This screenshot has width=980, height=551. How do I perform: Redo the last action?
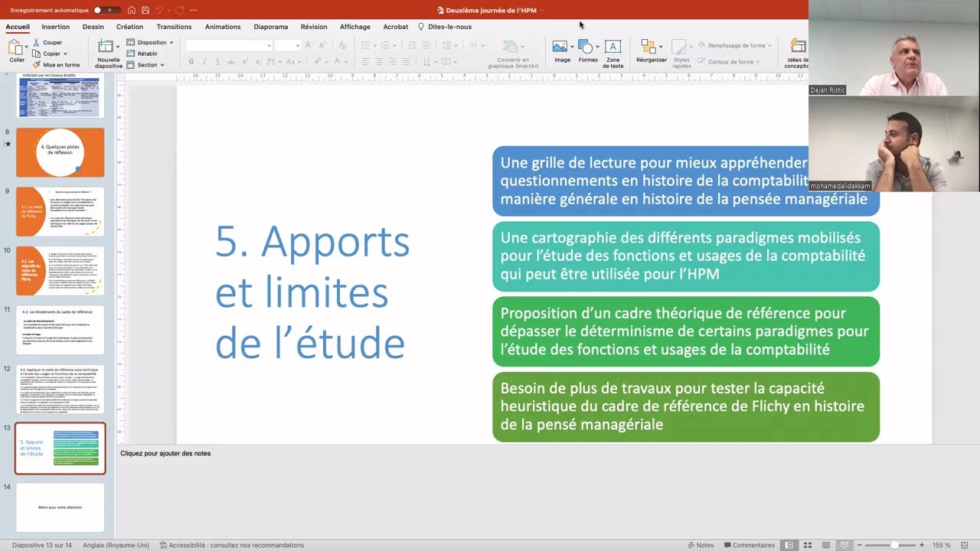point(179,10)
